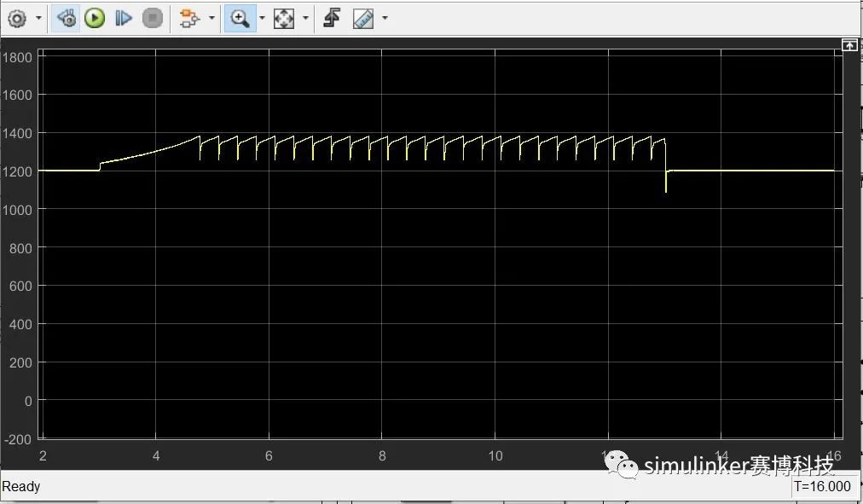Click the T=16.000 time display

pos(823,486)
